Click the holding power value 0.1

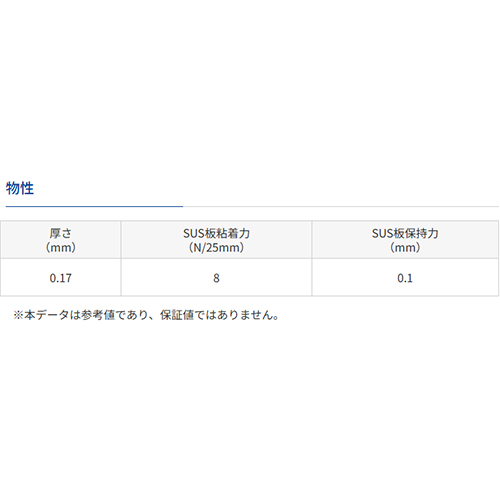point(405,278)
